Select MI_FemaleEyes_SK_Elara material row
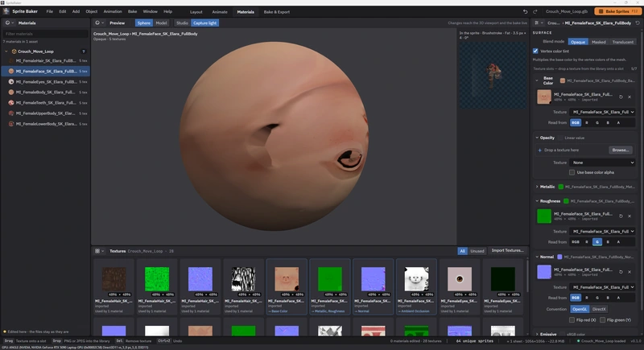644x350 pixels. click(45, 81)
